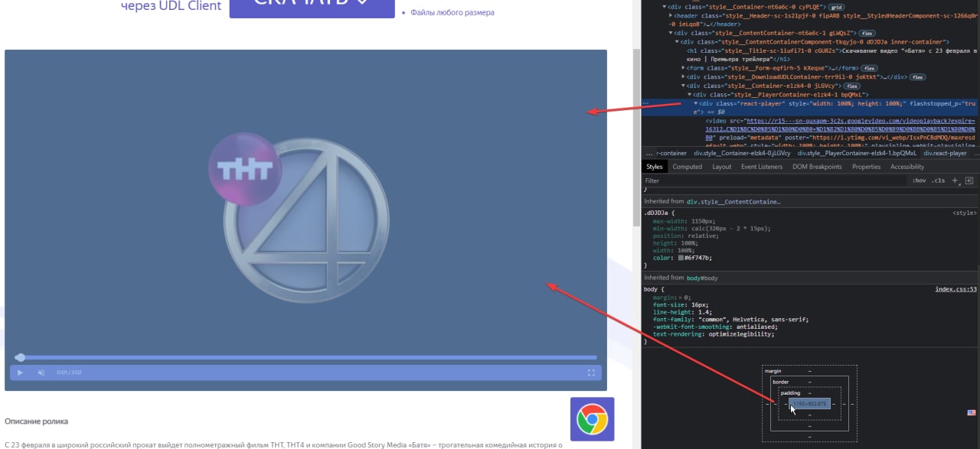
Task: Select div.react-player in the breadcrumb
Action: click(945, 153)
